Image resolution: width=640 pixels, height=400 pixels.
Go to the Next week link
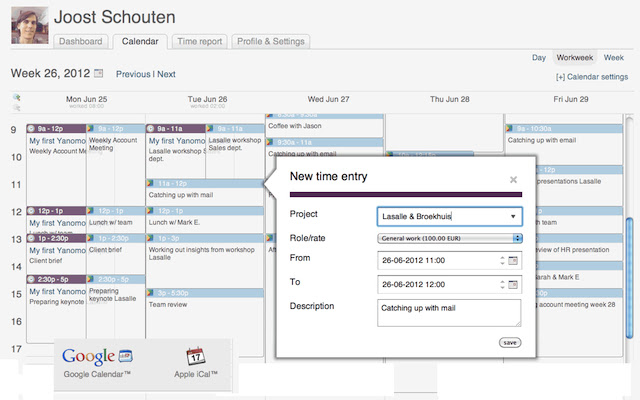166,74
